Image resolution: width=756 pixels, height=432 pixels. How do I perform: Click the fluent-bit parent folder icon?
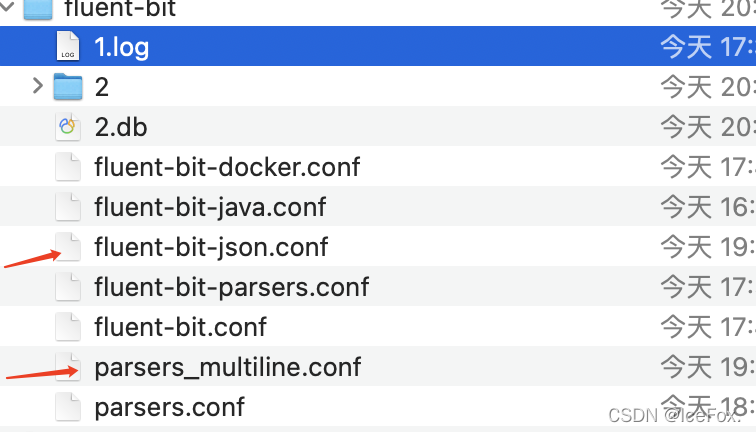click(x=37, y=10)
